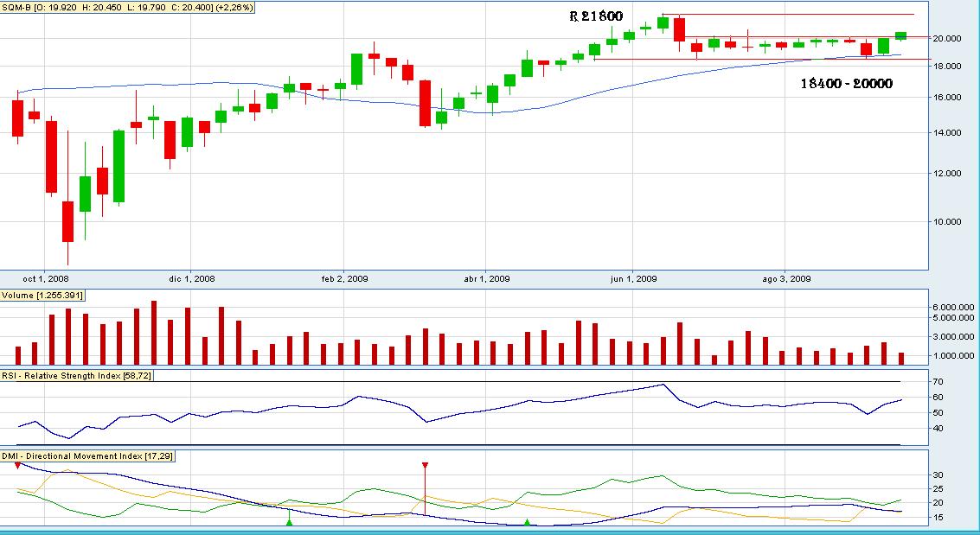Click the ago 3, 2009 date label
The image size is (980, 535).
coord(786,278)
